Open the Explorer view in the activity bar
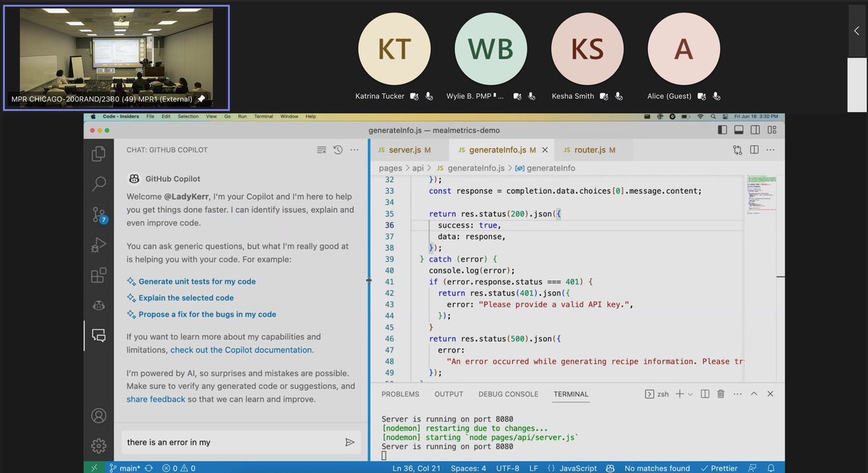 point(98,153)
